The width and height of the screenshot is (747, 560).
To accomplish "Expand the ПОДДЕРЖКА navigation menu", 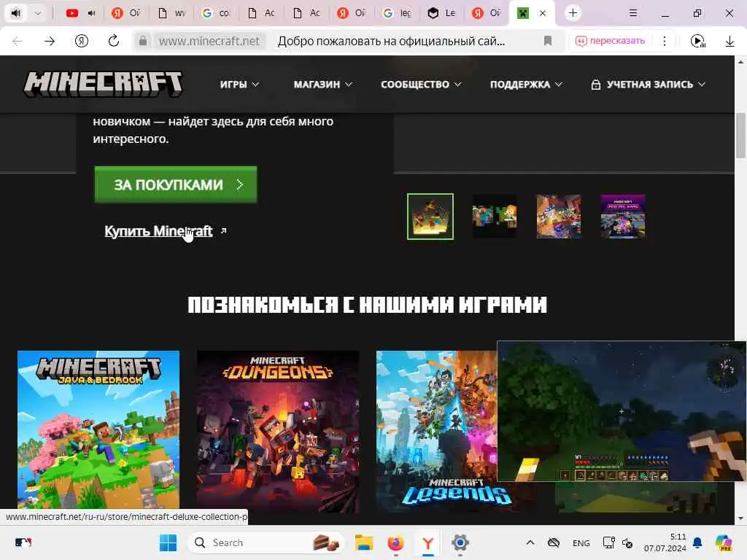I will (526, 85).
